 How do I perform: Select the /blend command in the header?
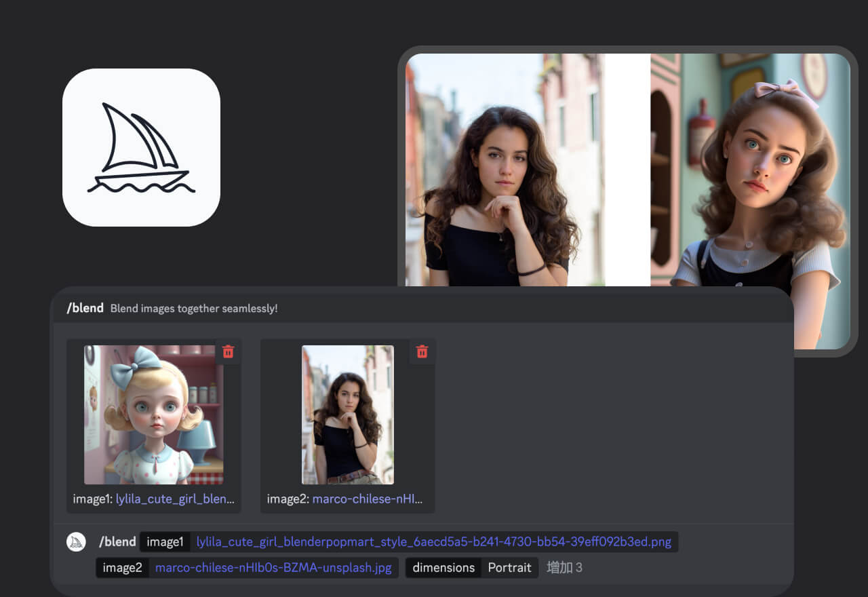pos(85,308)
